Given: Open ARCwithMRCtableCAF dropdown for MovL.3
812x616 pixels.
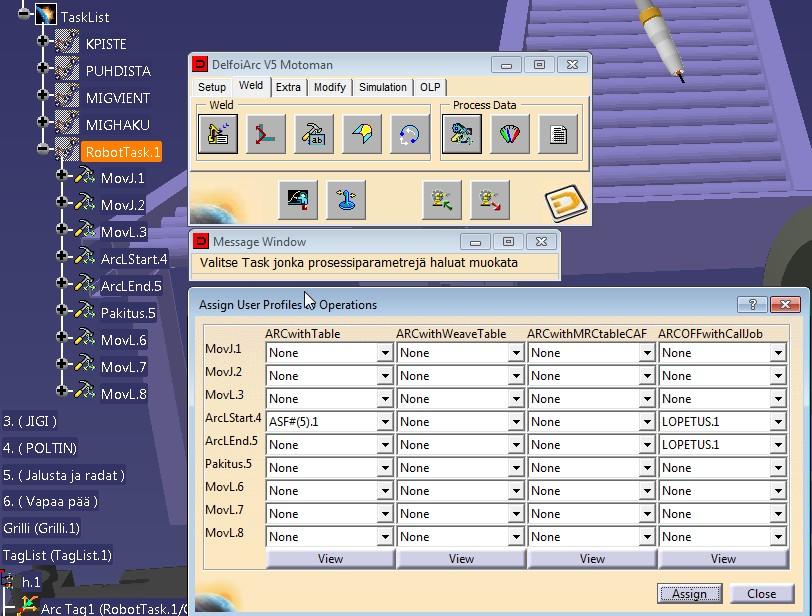Looking at the screenshot, I should pos(647,399).
